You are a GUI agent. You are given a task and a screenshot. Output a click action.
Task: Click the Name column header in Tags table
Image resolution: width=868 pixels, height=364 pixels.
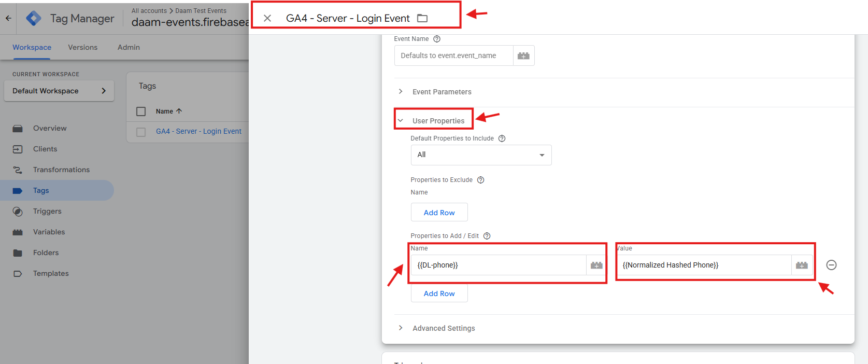pos(164,111)
